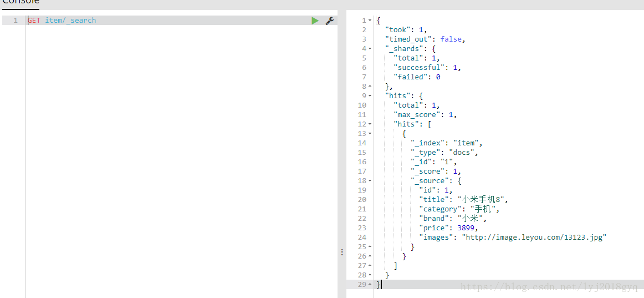Click the "_type": "docs" line
The width and height of the screenshot is (644, 298).
tap(444, 153)
